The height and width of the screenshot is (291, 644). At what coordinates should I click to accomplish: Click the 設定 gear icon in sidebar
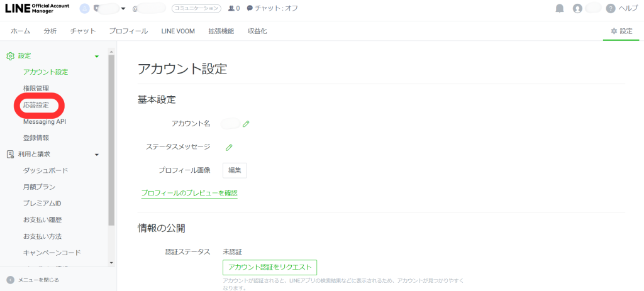pos(11,56)
